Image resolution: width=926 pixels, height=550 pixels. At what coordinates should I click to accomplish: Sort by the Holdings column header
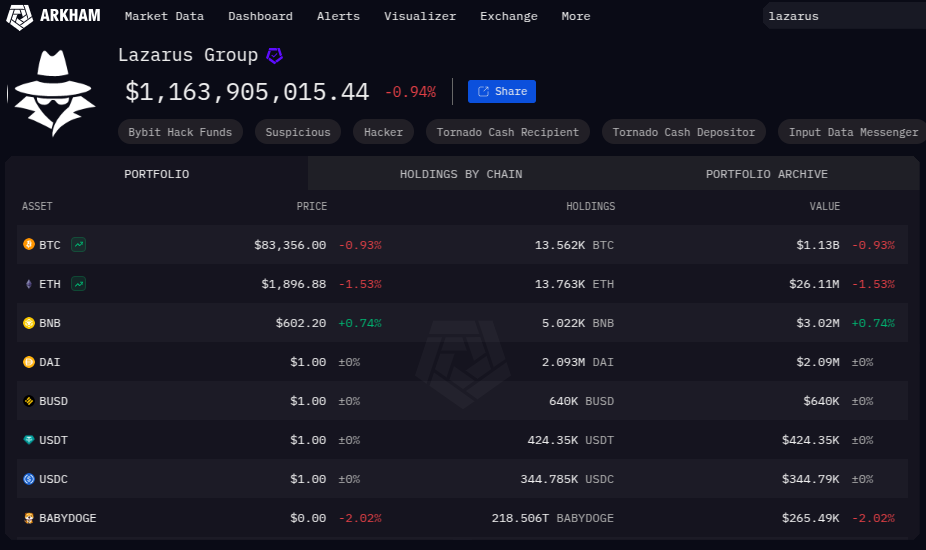pyautogui.click(x=591, y=206)
